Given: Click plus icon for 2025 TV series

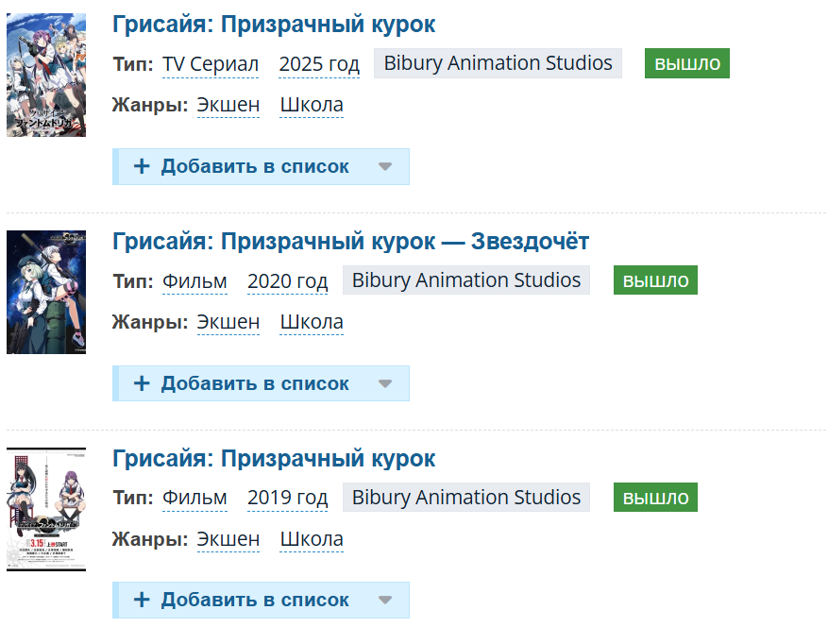Looking at the screenshot, I should click(142, 167).
